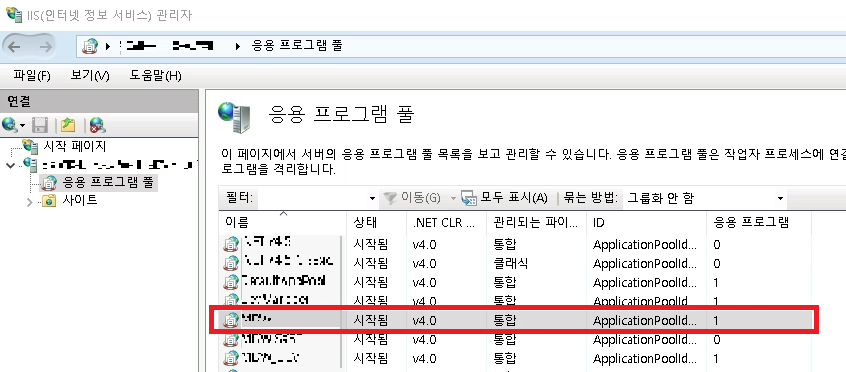Sort by the .NET CLR column header
The width and height of the screenshot is (846, 372).
[446, 222]
